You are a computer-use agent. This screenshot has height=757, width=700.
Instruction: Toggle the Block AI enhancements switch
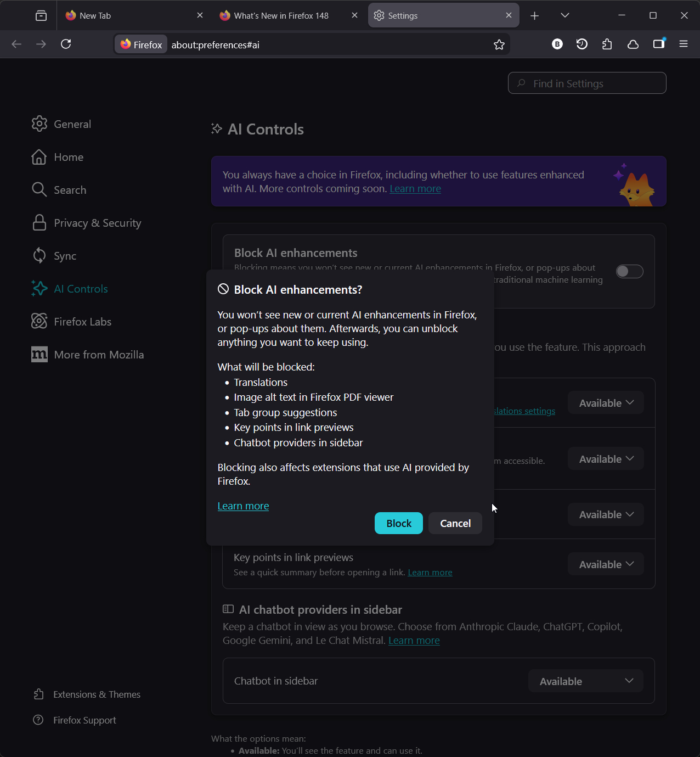point(629,271)
